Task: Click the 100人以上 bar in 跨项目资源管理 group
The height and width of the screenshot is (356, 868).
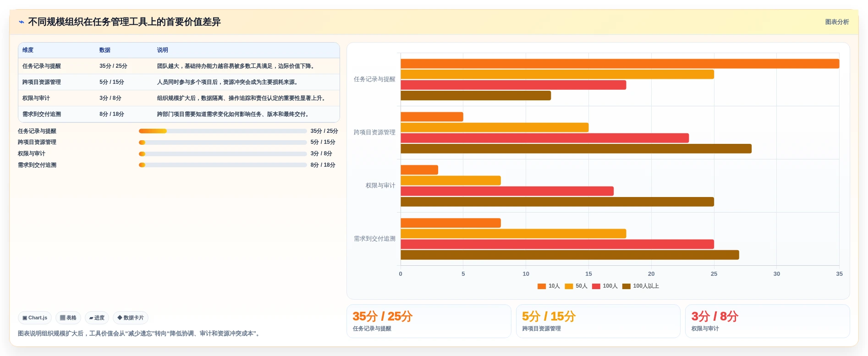Action: point(576,148)
